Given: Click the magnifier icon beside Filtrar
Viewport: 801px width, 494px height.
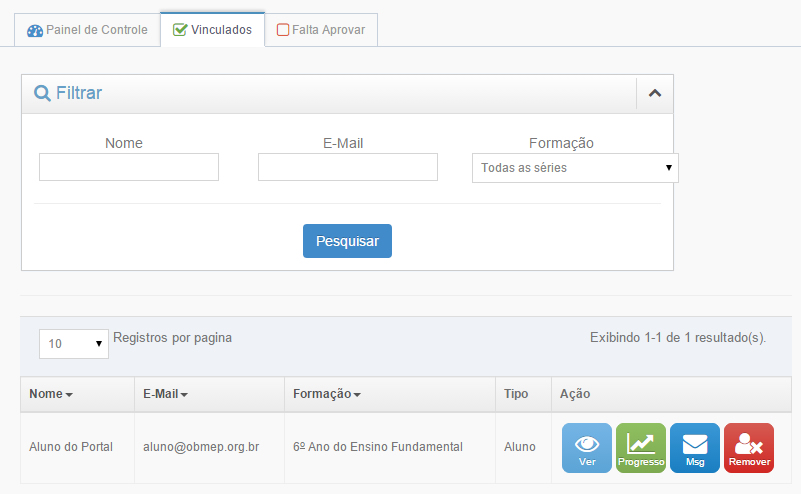Looking at the screenshot, I should (42, 93).
